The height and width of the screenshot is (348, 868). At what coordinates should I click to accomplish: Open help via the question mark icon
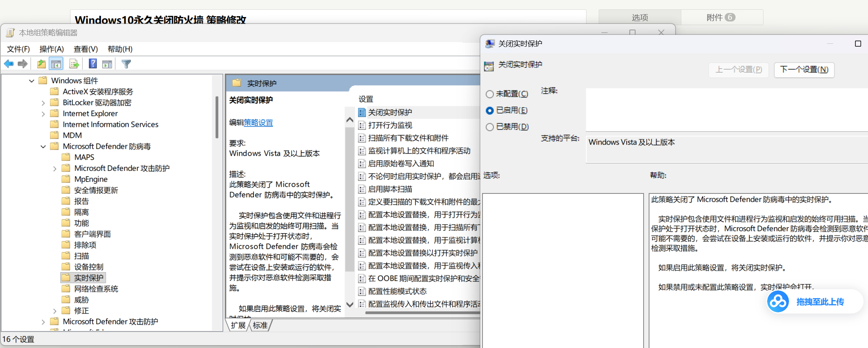pos(93,64)
